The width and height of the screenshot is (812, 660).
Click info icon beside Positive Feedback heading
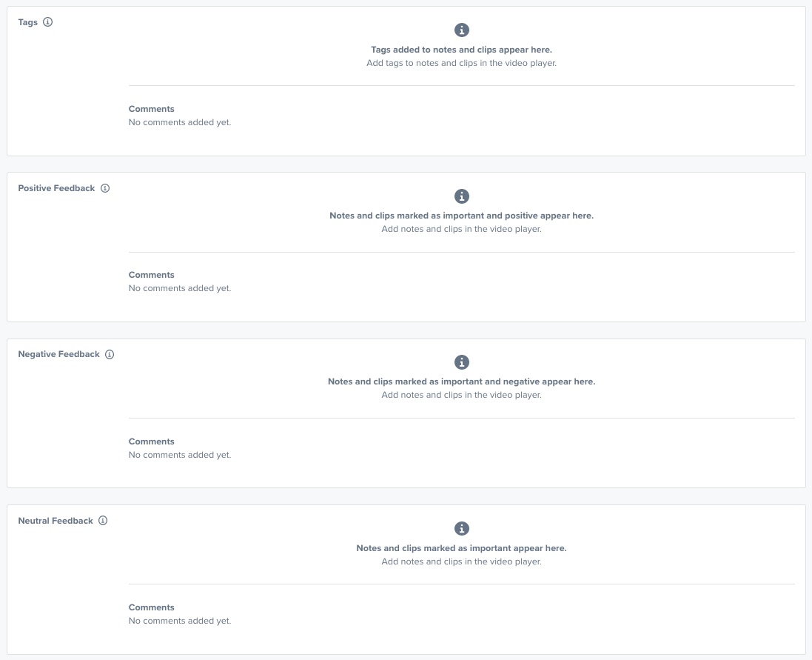[x=105, y=188]
